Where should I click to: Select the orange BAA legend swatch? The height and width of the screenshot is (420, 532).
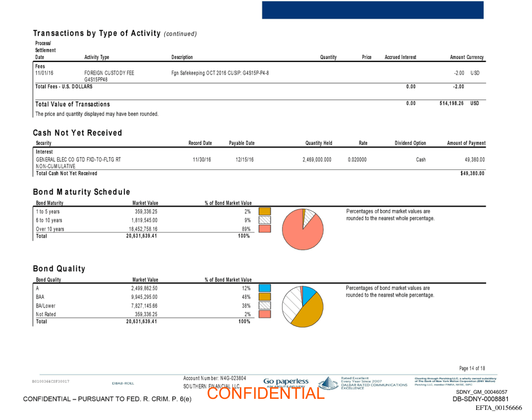264,297
